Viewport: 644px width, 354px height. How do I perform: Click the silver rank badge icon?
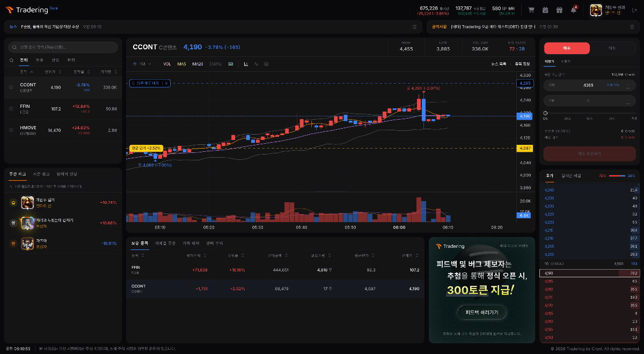pos(13,223)
